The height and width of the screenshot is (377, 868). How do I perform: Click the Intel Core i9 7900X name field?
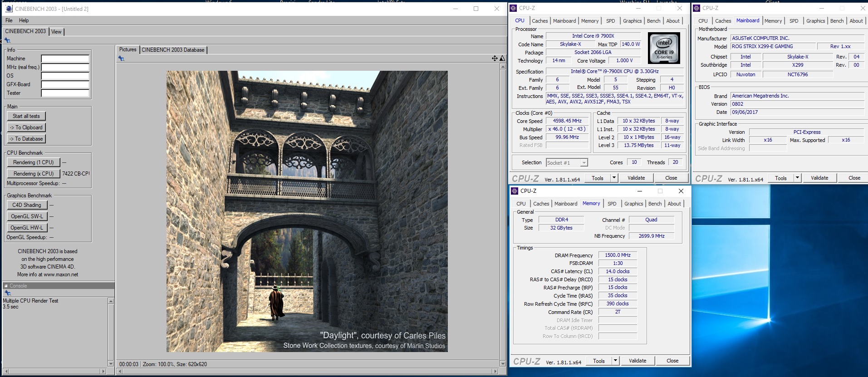point(593,36)
